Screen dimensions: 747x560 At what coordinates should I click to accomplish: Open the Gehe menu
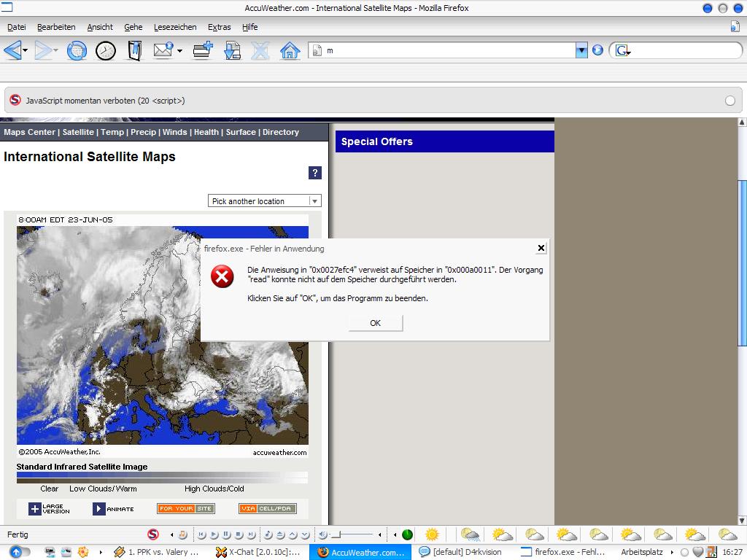[x=133, y=27]
